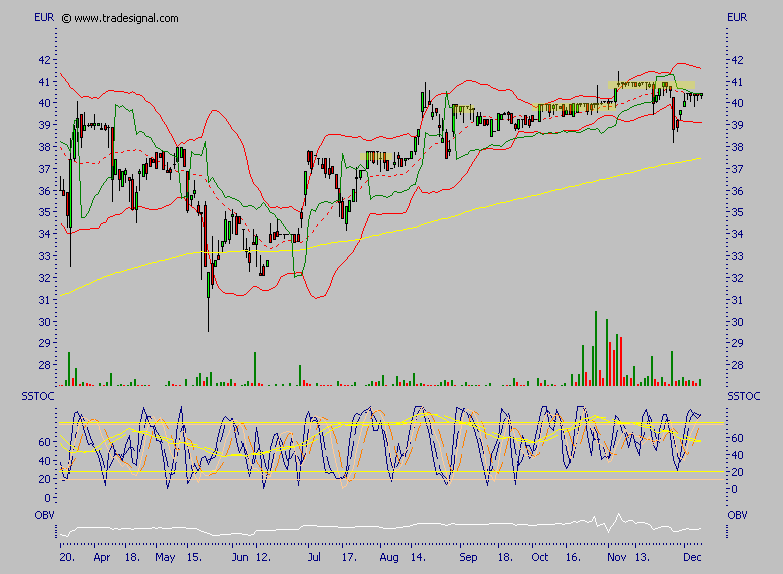
Task: Pick the 28 value on right price axis
Action: pos(737,365)
